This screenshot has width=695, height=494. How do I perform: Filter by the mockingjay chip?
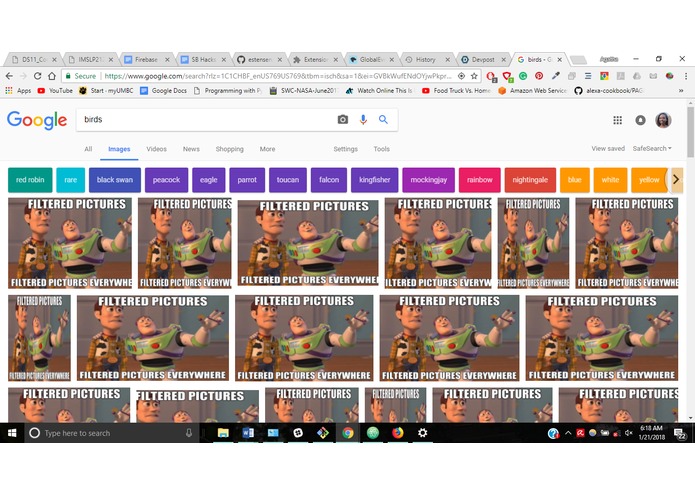pyautogui.click(x=429, y=180)
